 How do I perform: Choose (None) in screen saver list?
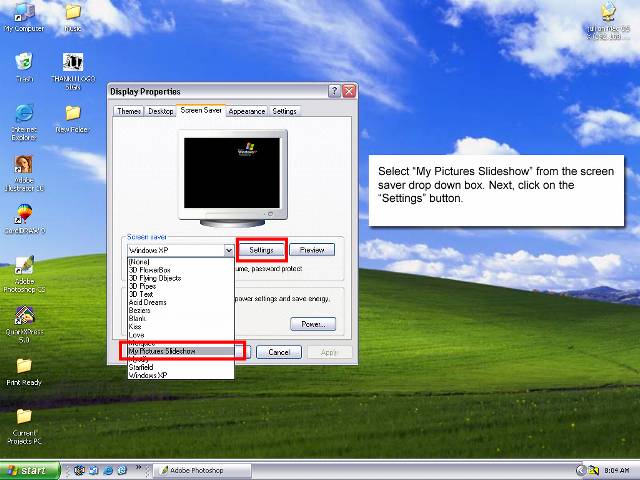click(x=181, y=262)
